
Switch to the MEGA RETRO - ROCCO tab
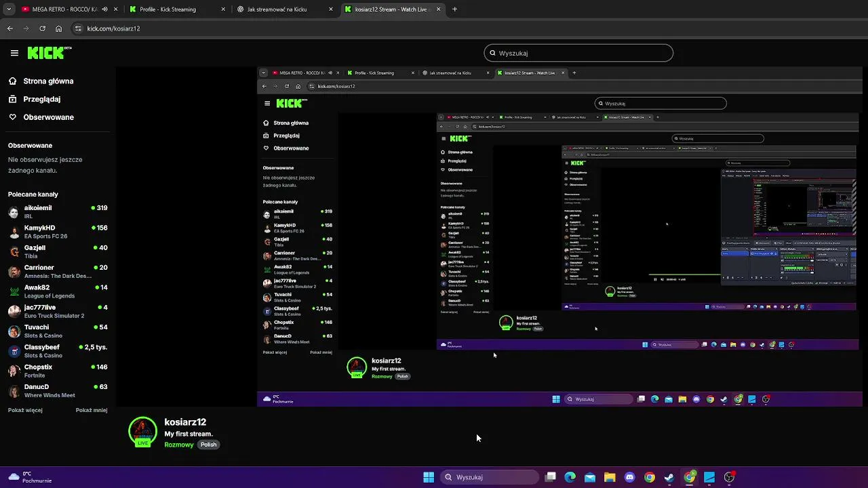tap(64, 9)
